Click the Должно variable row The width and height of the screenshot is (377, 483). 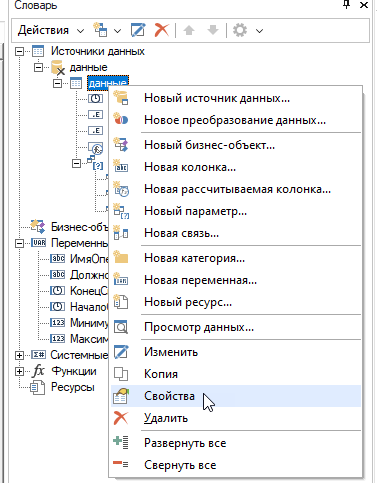(89, 275)
